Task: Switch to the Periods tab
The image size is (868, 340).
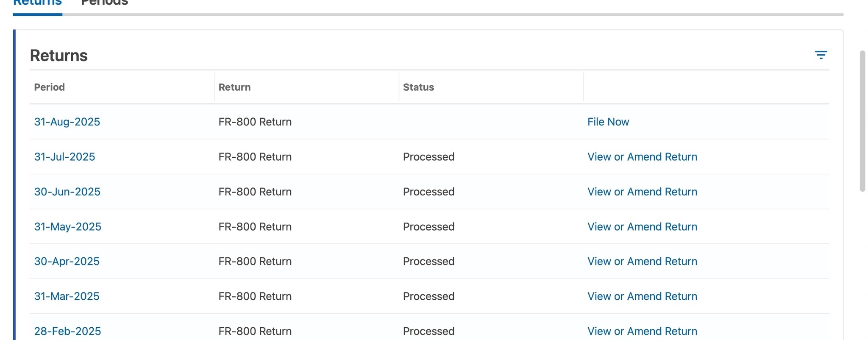Action: (x=104, y=3)
